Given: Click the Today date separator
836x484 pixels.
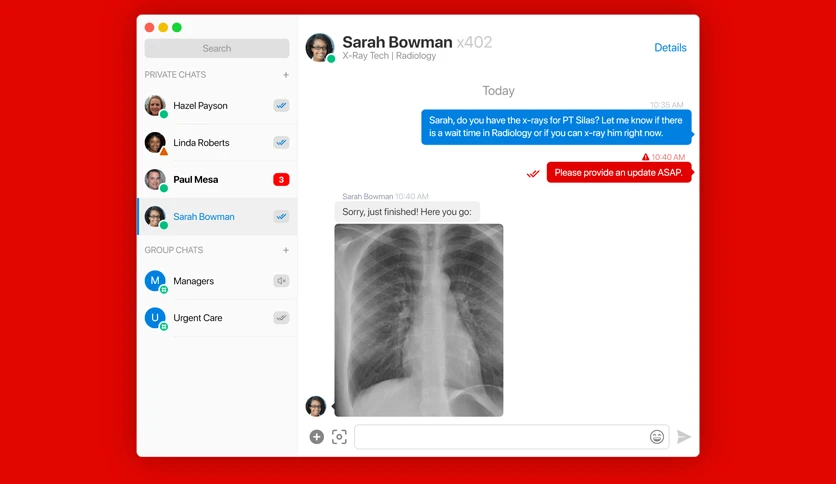Looking at the screenshot, I should [x=499, y=91].
